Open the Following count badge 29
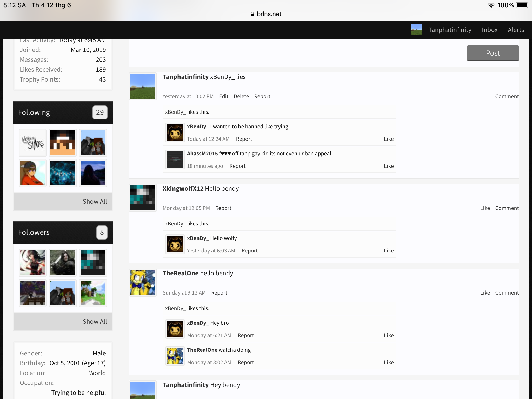The image size is (532, 399). (x=100, y=112)
